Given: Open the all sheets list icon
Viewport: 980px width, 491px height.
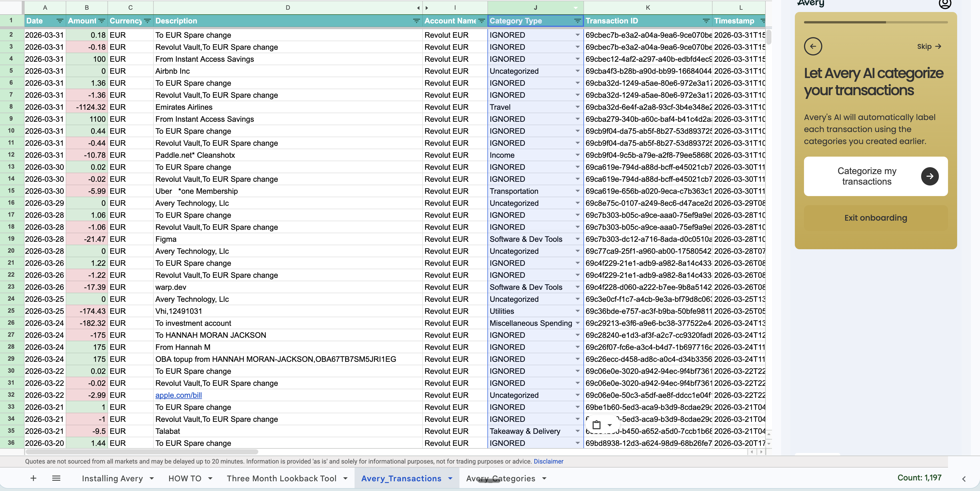Looking at the screenshot, I should pos(56,478).
